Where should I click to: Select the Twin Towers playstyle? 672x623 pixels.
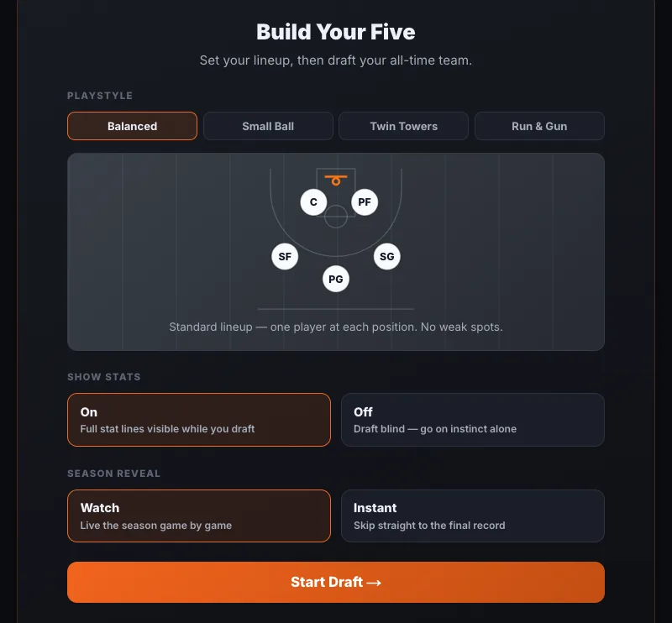click(404, 126)
